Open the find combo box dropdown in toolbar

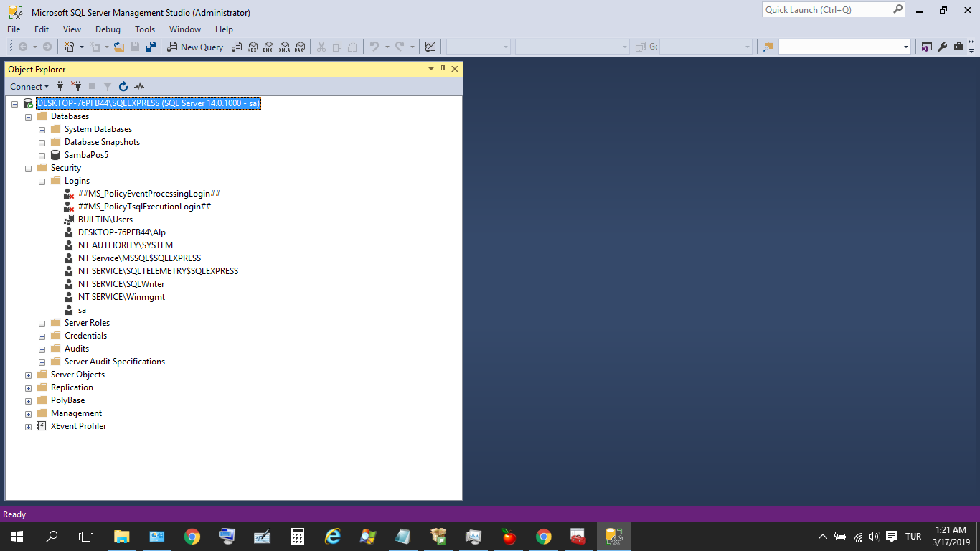tap(905, 47)
